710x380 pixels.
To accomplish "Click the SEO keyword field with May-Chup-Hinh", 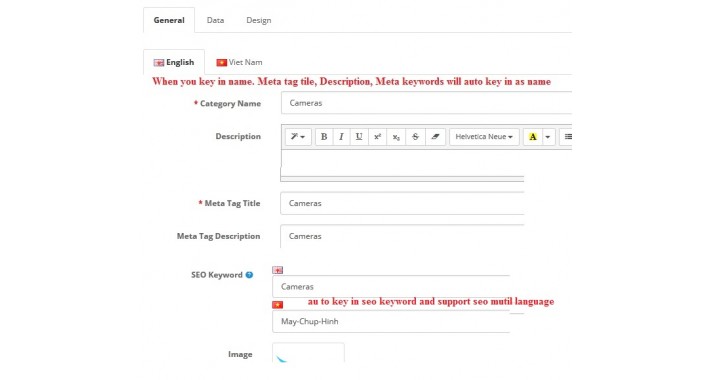I will coord(391,321).
